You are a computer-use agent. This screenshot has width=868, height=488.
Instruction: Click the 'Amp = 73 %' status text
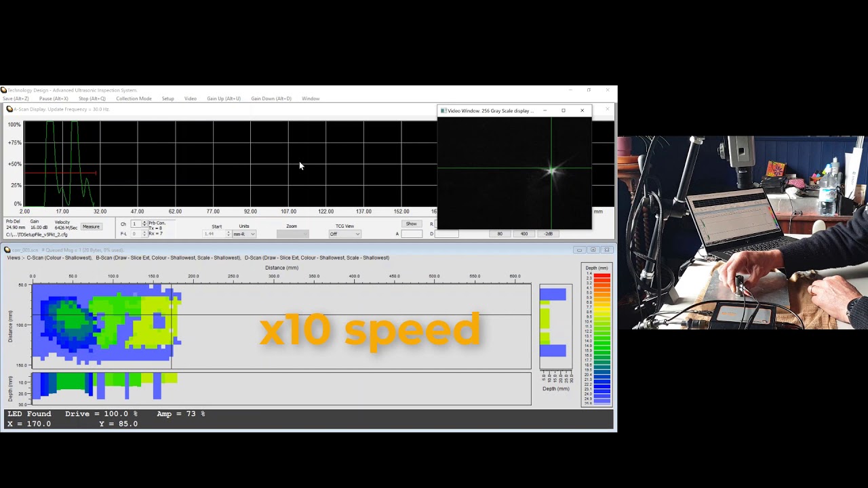pyautogui.click(x=181, y=413)
